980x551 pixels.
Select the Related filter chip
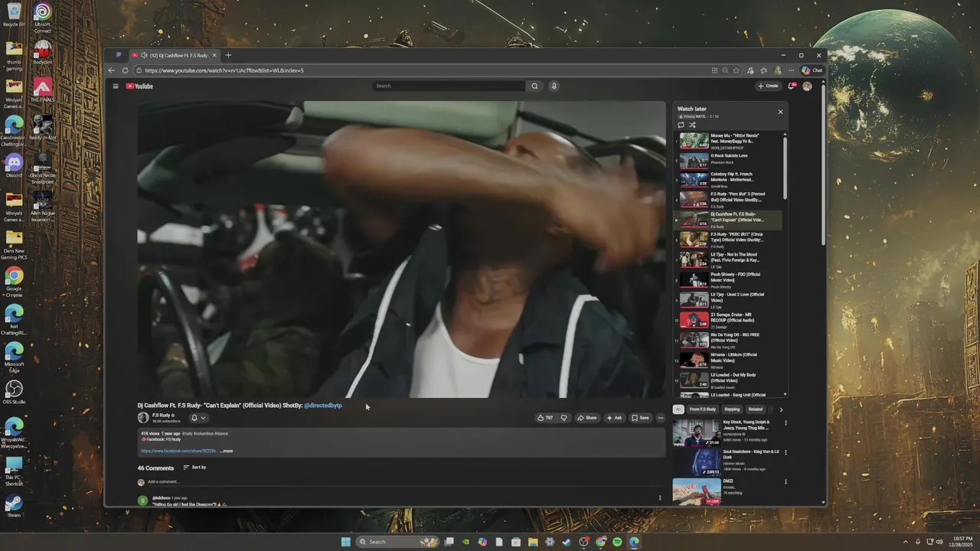756,409
